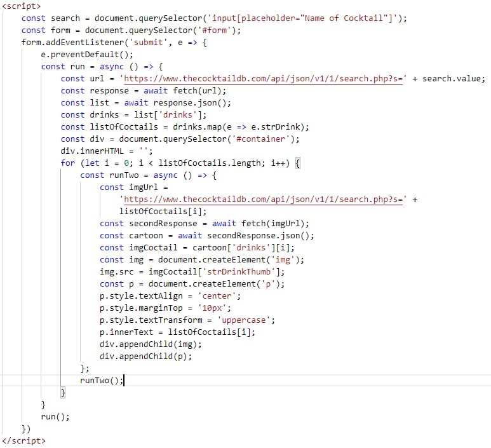Click the 'const secondResponse = await fetch(imgUrl)' line
Screen dimensions: 491x448
click(204, 224)
